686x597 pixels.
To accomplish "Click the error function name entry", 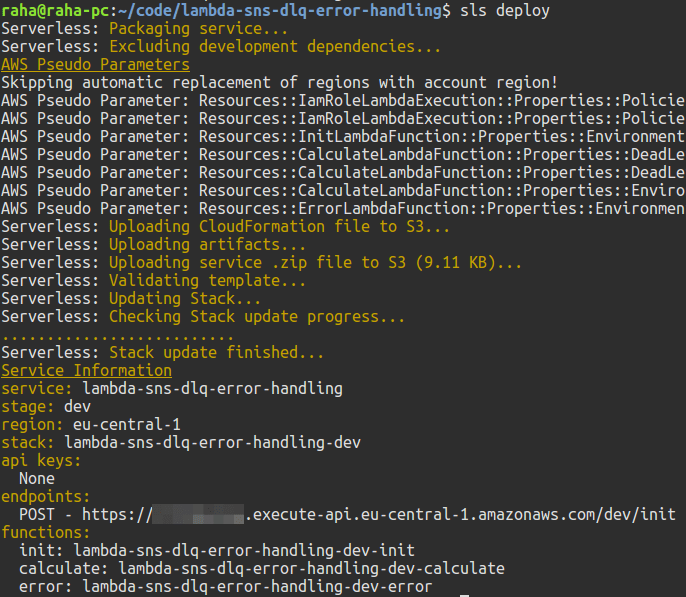I will point(226,586).
